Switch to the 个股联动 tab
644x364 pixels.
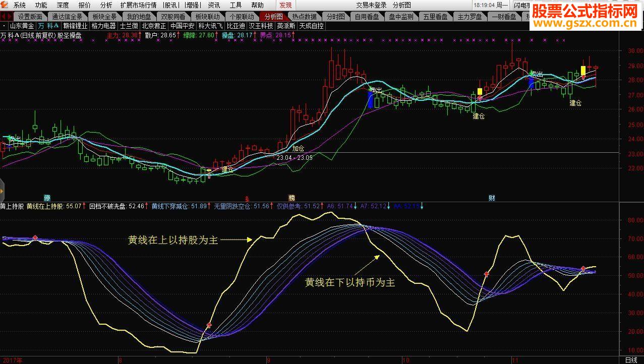242,16
